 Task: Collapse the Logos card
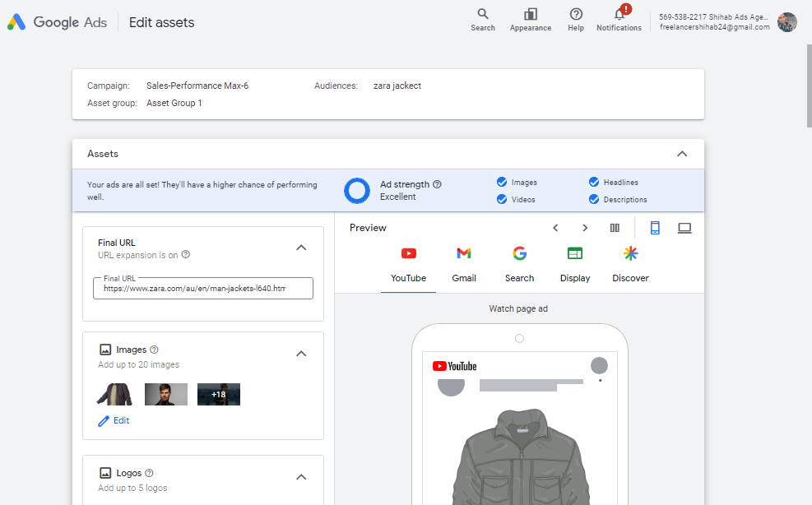tap(301, 477)
